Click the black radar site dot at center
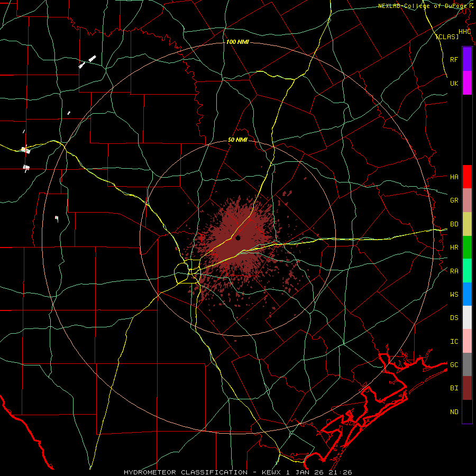The image size is (476, 476). pos(238,238)
